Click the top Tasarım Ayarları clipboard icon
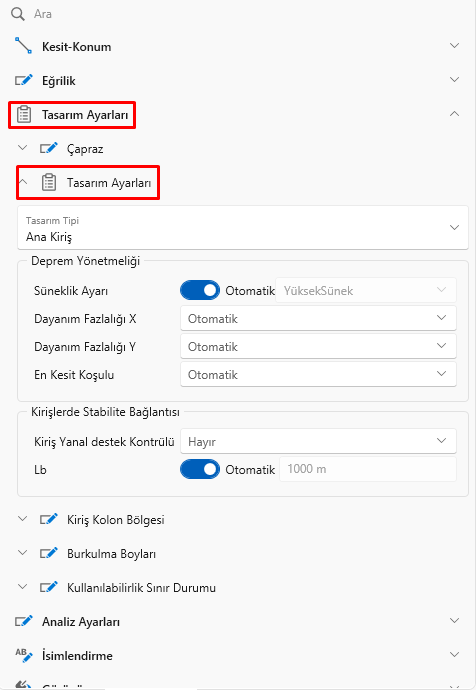This screenshot has height=690, width=476. coord(24,114)
